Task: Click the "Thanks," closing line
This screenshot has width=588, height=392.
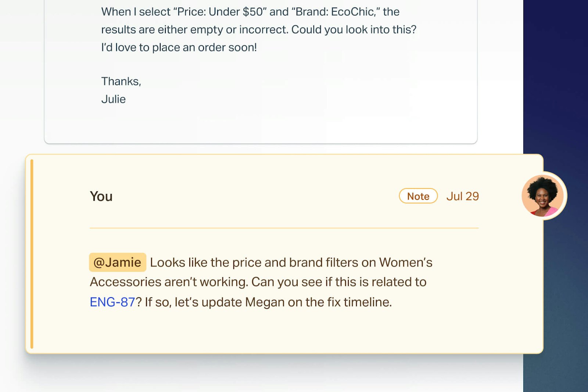Action: pos(121,81)
